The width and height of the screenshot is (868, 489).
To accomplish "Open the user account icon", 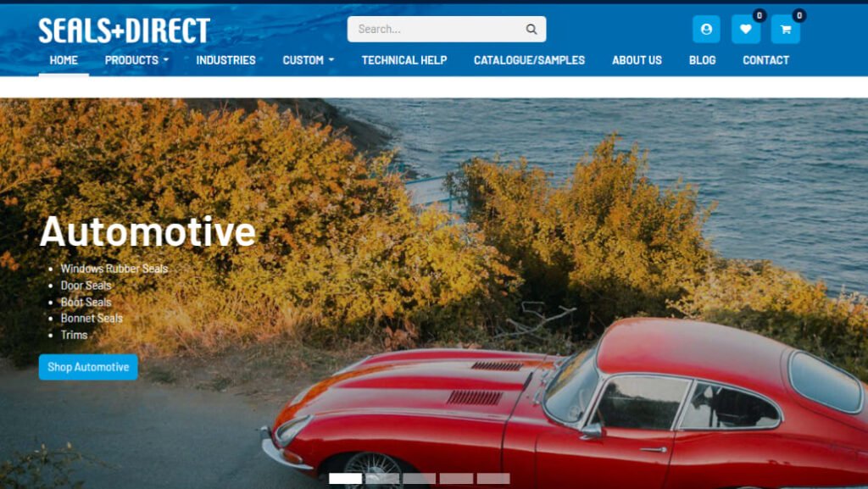I will [x=706, y=30].
